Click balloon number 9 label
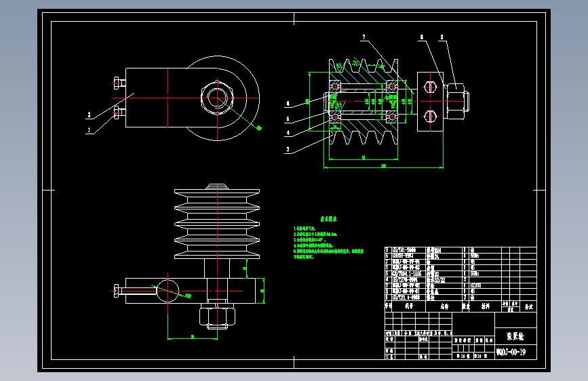This screenshot has width=588, height=381. point(442,37)
